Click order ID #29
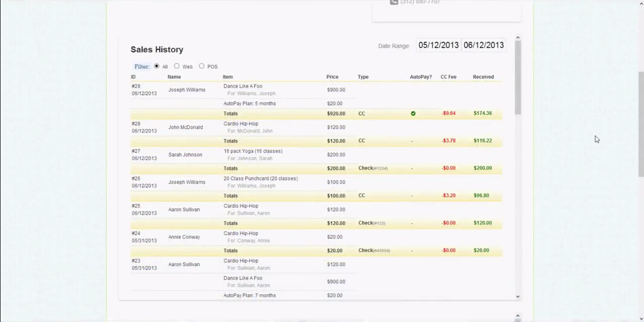The width and height of the screenshot is (644, 322). coord(136,86)
